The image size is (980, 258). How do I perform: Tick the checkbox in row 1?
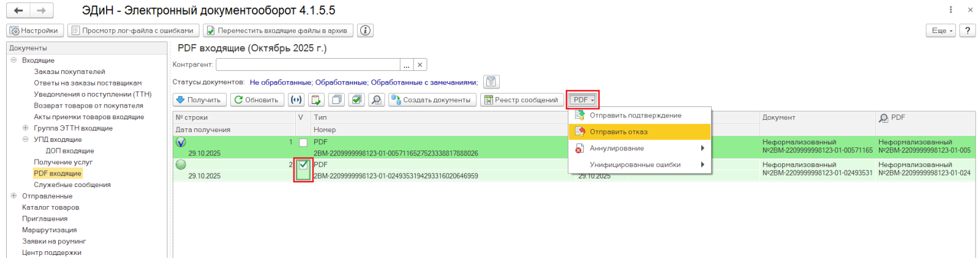click(x=303, y=142)
